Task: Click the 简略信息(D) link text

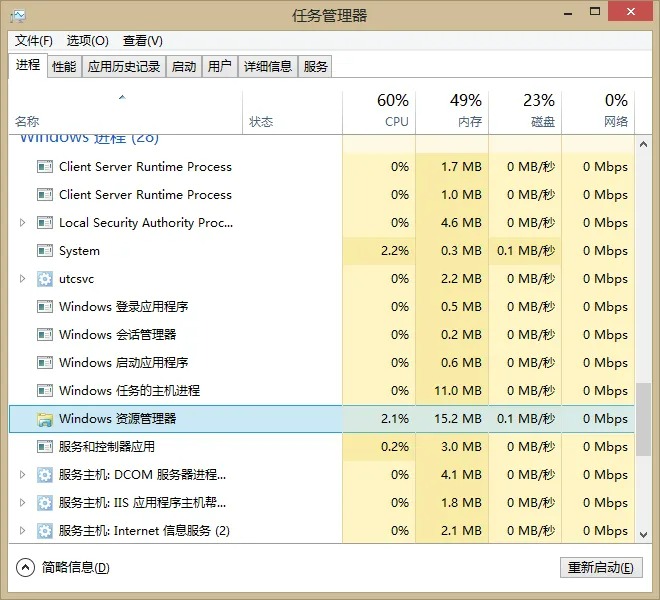Action: click(x=75, y=568)
